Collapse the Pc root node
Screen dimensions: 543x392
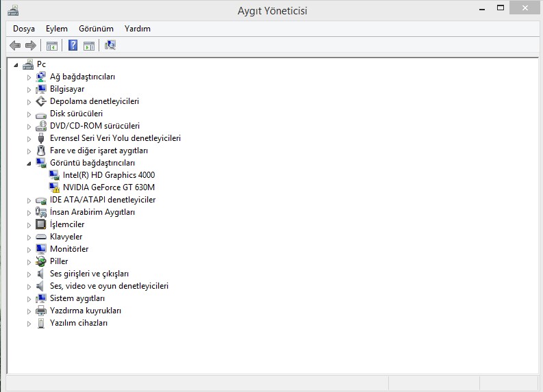16,65
